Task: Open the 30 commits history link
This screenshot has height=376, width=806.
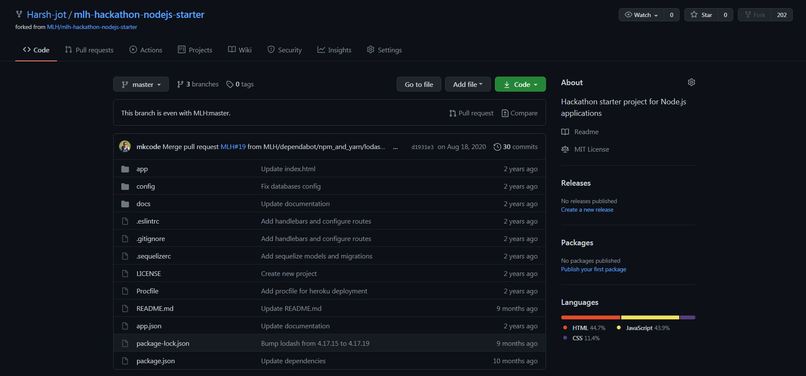Action: pyautogui.click(x=516, y=147)
